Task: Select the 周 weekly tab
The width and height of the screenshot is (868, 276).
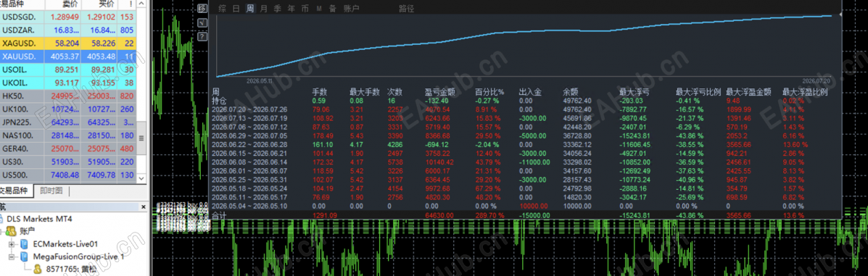Action: click(250, 8)
